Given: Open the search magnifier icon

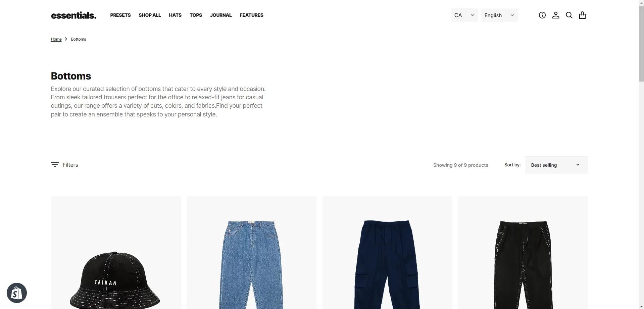Looking at the screenshot, I should (569, 15).
